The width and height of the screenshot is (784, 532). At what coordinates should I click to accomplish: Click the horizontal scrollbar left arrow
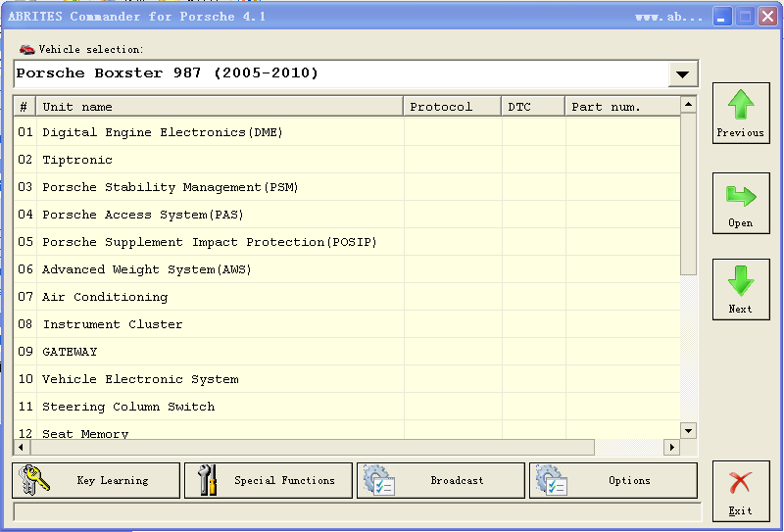(21, 447)
